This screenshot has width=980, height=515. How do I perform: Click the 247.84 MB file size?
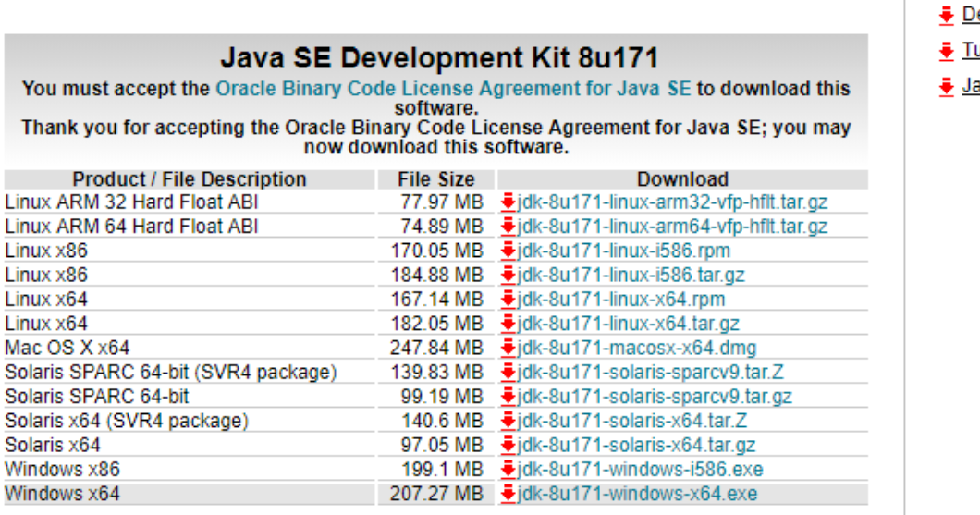(x=437, y=348)
